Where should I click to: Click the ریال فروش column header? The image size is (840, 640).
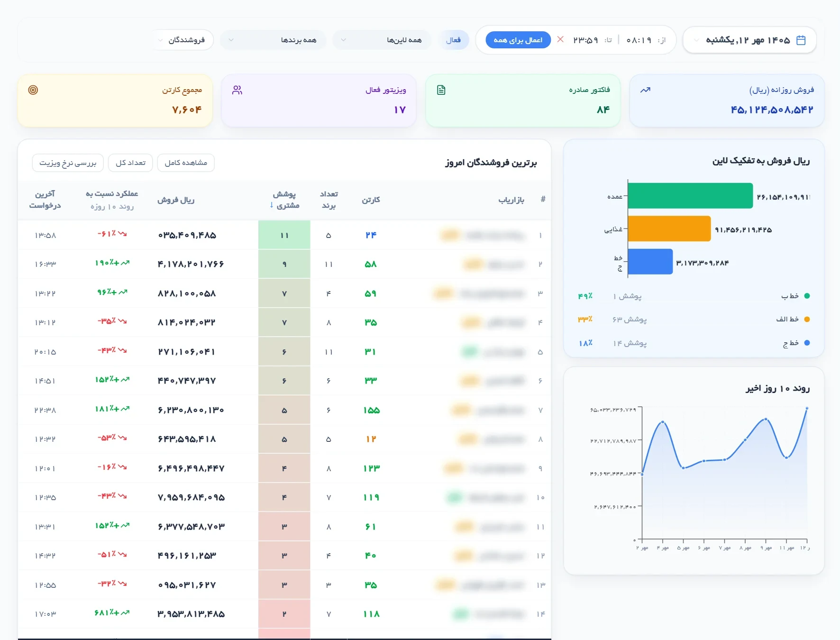pyautogui.click(x=176, y=200)
